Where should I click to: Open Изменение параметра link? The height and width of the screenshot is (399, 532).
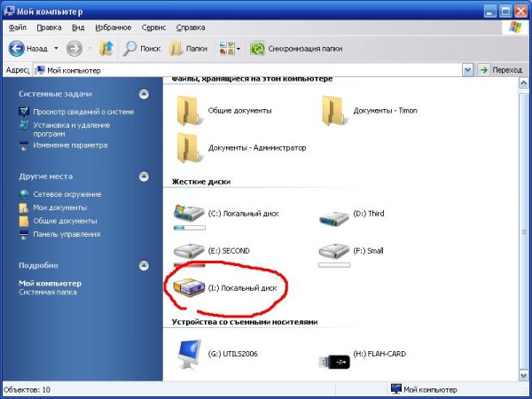[x=70, y=145]
